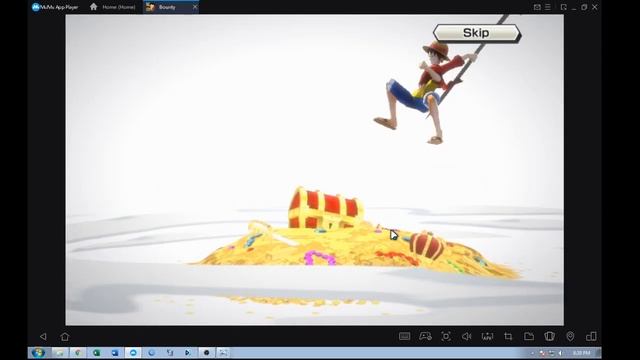Tap the Android back arrow

click(43, 336)
